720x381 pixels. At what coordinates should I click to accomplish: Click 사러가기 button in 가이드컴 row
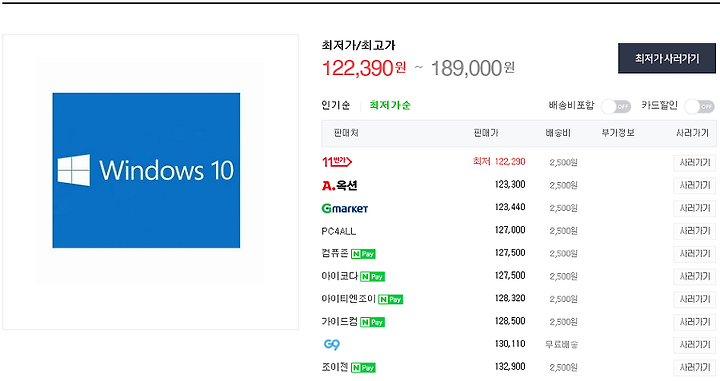[695, 322]
